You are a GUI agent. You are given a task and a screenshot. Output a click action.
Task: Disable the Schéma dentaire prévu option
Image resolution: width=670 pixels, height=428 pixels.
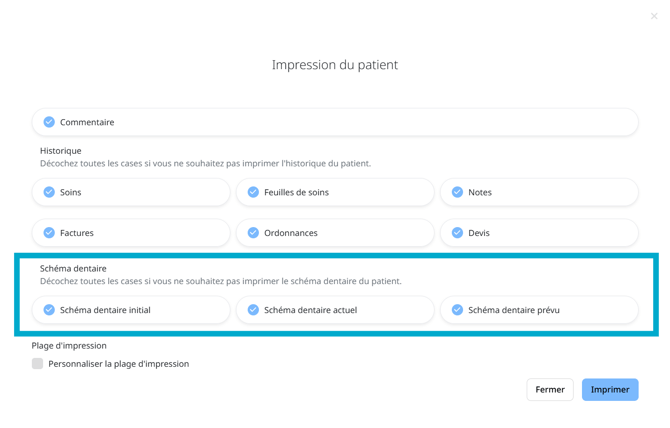457,310
